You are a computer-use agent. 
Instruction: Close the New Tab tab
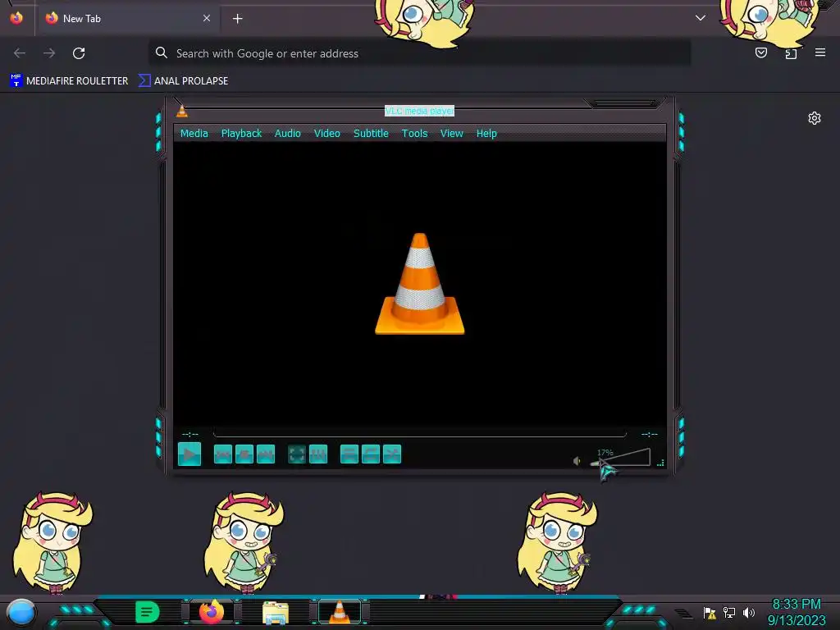206,18
